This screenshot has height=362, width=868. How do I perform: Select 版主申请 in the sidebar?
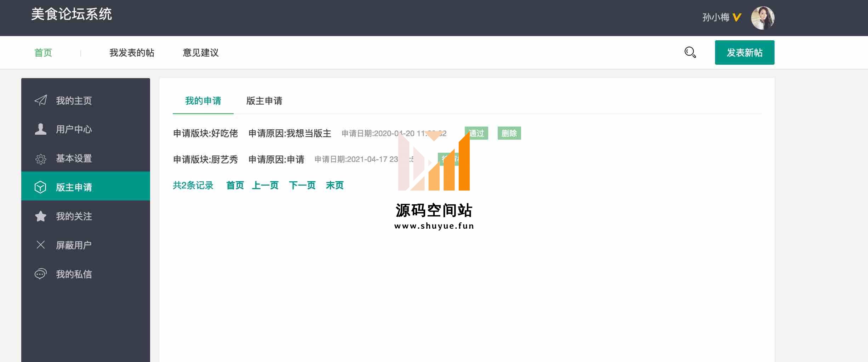pos(86,186)
